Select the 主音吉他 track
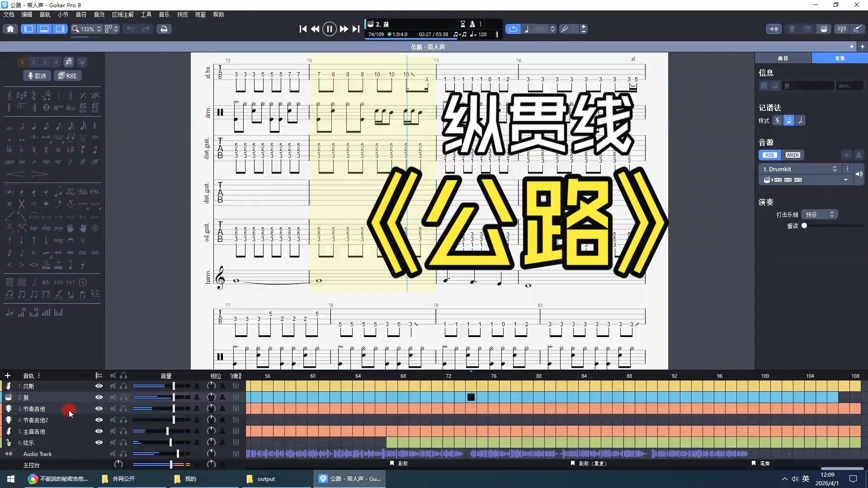This screenshot has width=868, height=488. point(34,432)
